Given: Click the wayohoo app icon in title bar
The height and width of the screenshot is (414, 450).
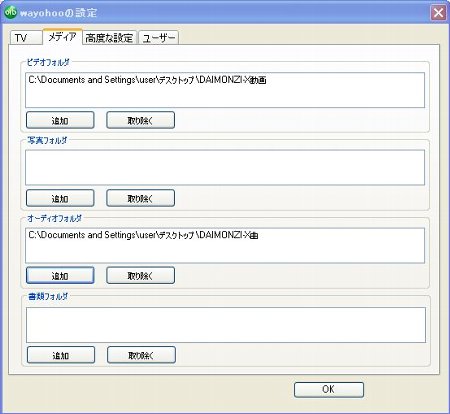Looking at the screenshot, I should [10, 12].
